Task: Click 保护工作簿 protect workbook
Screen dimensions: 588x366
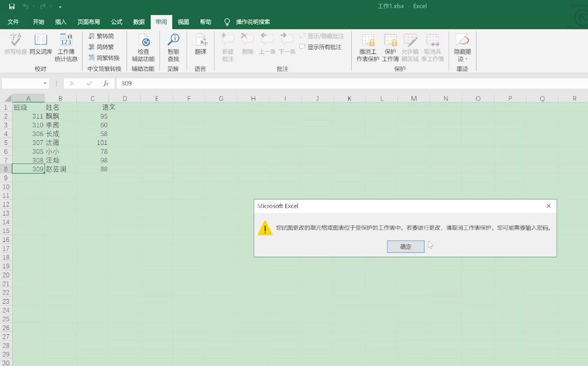Action: coord(390,47)
